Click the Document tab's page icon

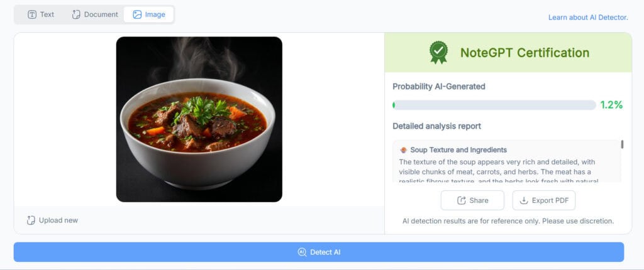[x=76, y=14]
